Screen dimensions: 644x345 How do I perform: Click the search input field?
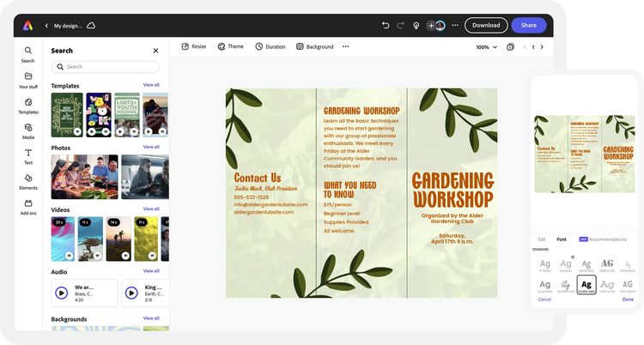coord(105,66)
